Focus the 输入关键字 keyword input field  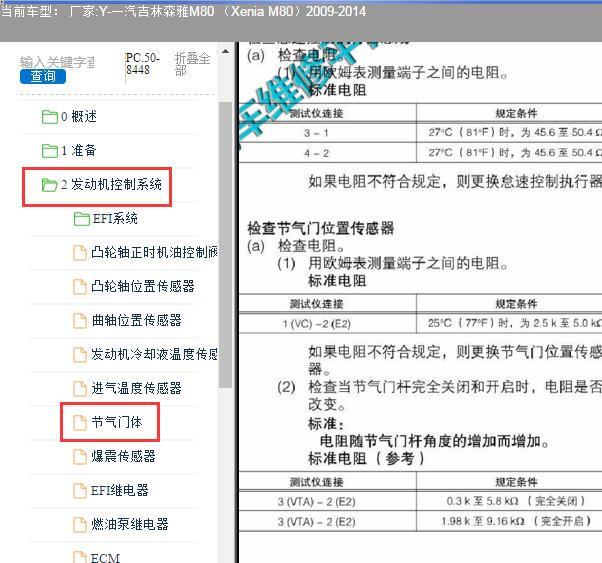coord(57,62)
